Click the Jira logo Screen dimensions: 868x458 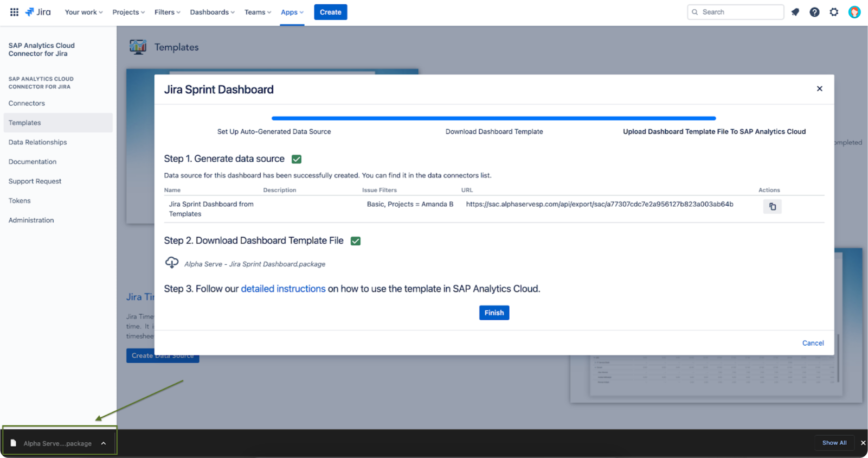[x=38, y=12]
